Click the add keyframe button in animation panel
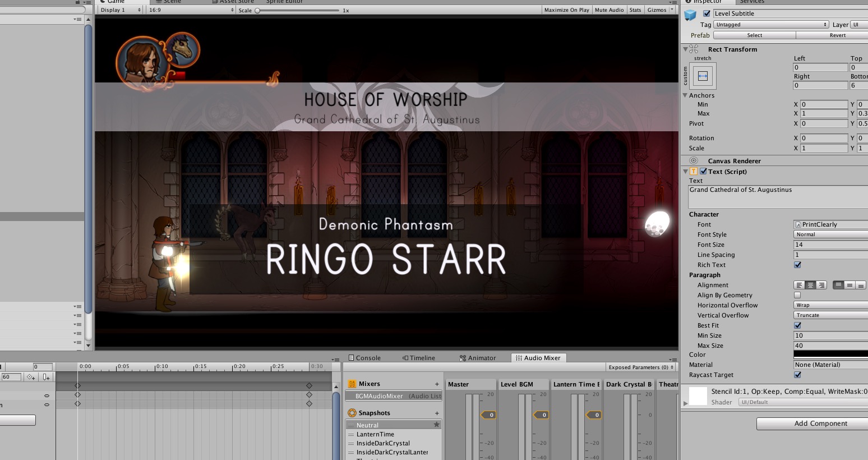The width and height of the screenshot is (868, 460). [x=31, y=377]
